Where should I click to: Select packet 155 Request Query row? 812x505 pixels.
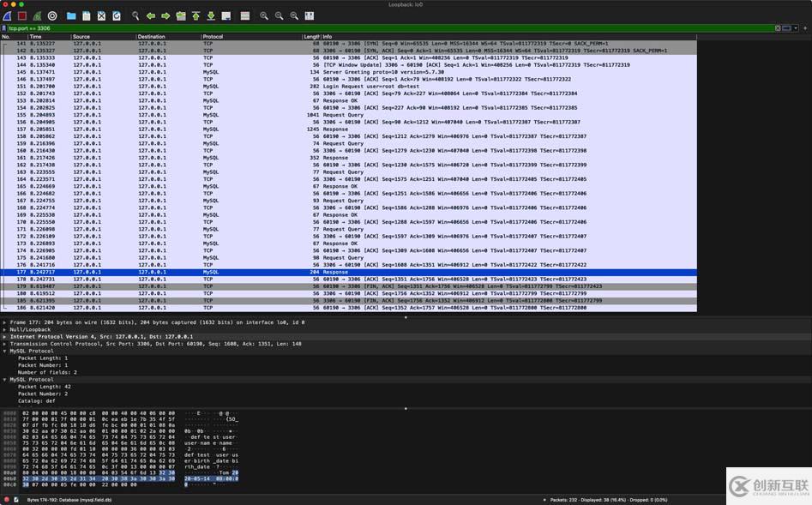coord(348,115)
